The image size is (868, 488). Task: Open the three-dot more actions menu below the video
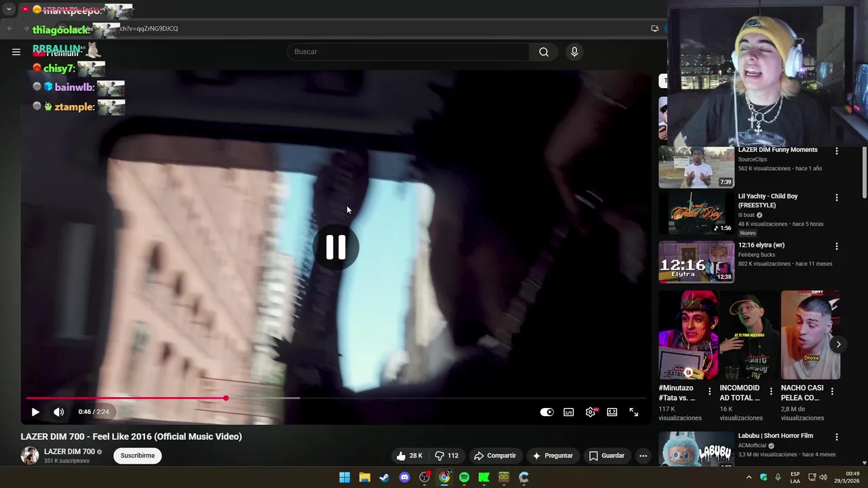[643, 455]
